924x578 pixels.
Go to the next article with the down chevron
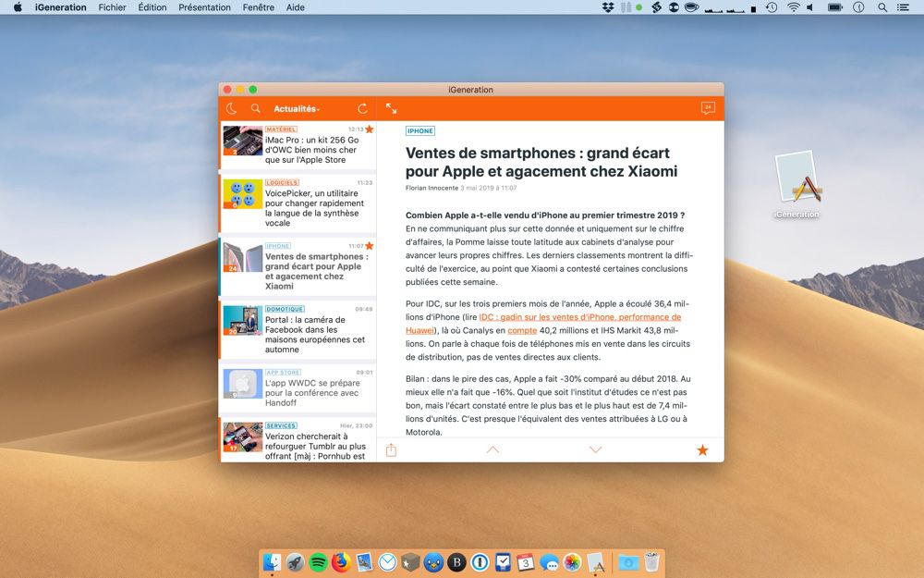pyautogui.click(x=596, y=449)
